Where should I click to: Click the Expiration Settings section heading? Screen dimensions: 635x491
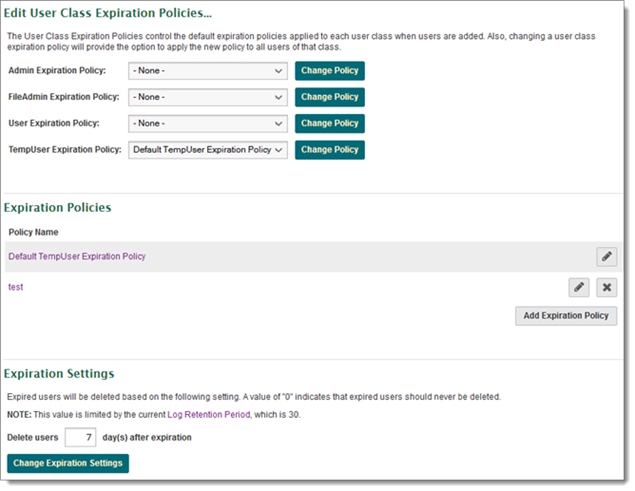tap(59, 374)
